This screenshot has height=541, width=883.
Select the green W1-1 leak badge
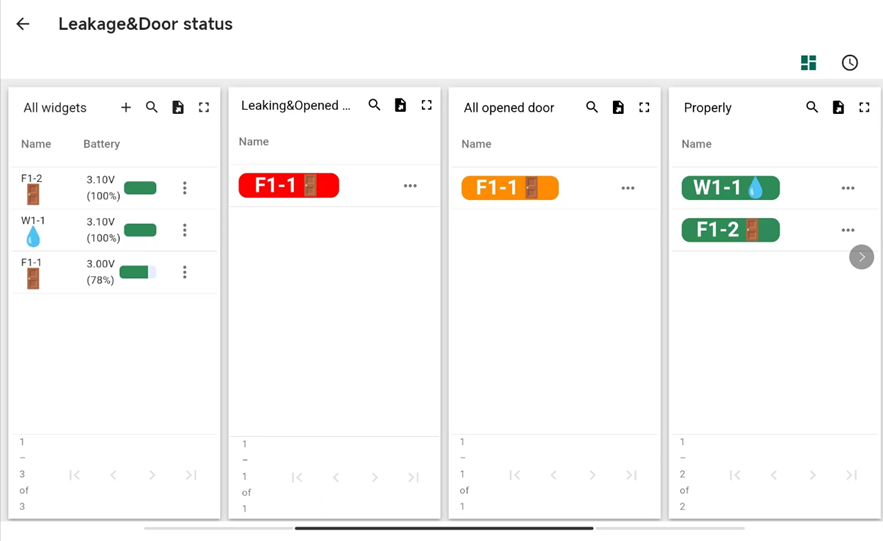tap(730, 188)
